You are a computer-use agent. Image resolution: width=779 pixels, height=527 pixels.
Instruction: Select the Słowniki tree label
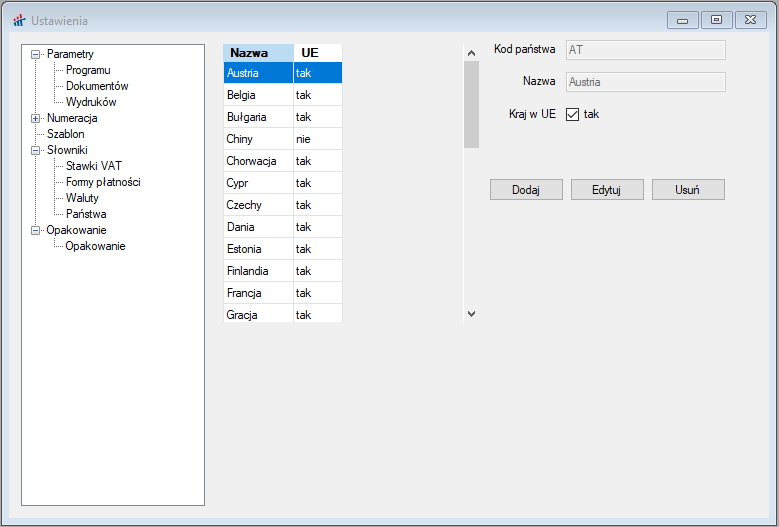tap(67, 150)
